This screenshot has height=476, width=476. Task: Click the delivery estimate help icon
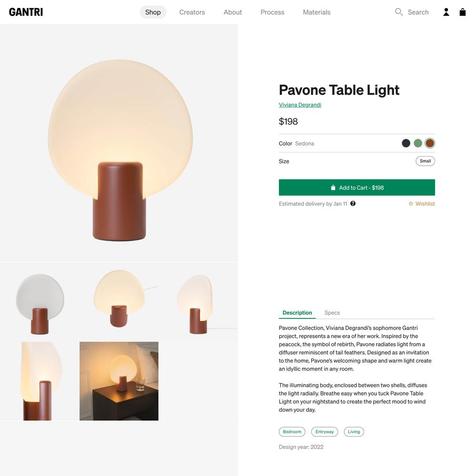353,203
